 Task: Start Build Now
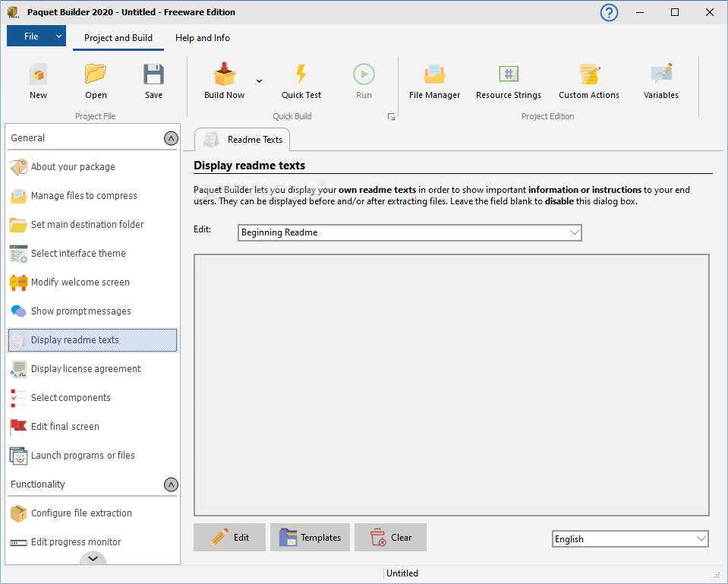[x=224, y=82]
